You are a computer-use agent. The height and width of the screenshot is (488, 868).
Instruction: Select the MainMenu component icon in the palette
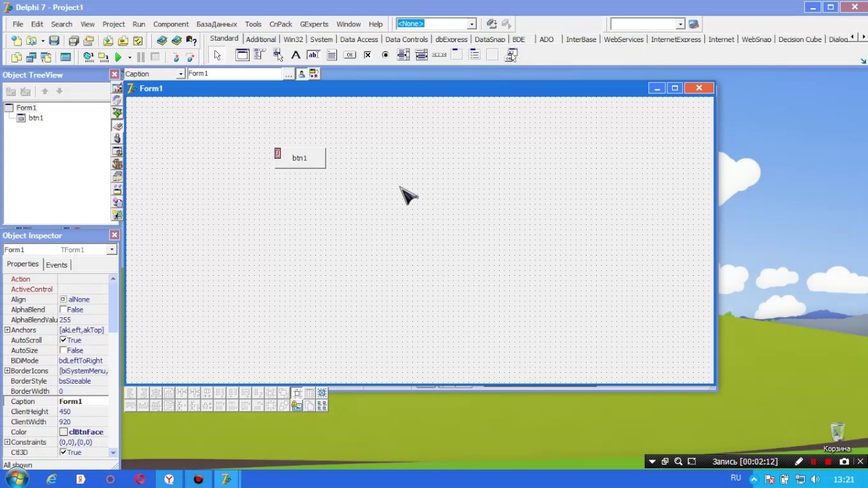point(260,56)
